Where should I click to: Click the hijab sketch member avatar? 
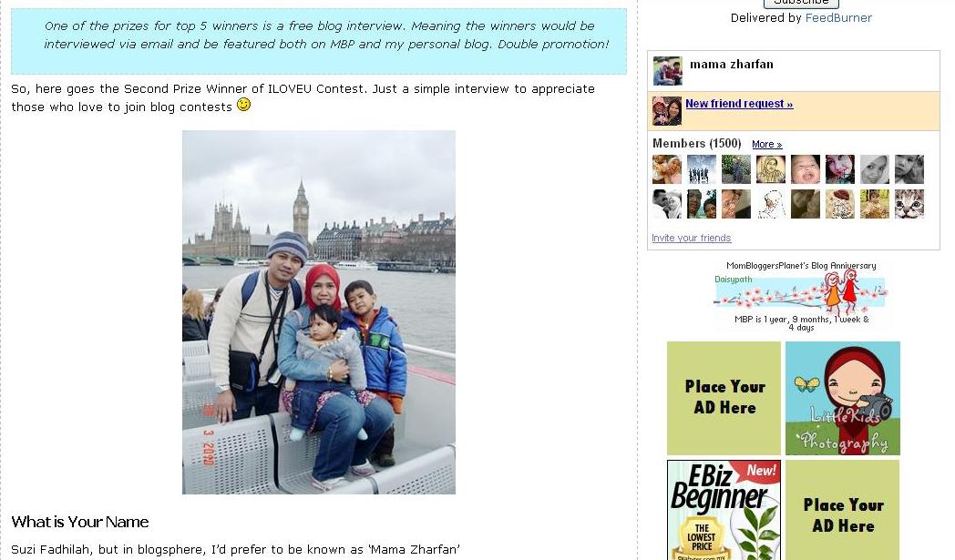(x=770, y=169)
